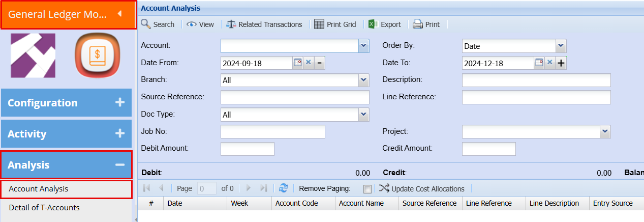Click the Source Reference column header
The width and height of the screenshot is (644, 222).
[x=431, y=203]
